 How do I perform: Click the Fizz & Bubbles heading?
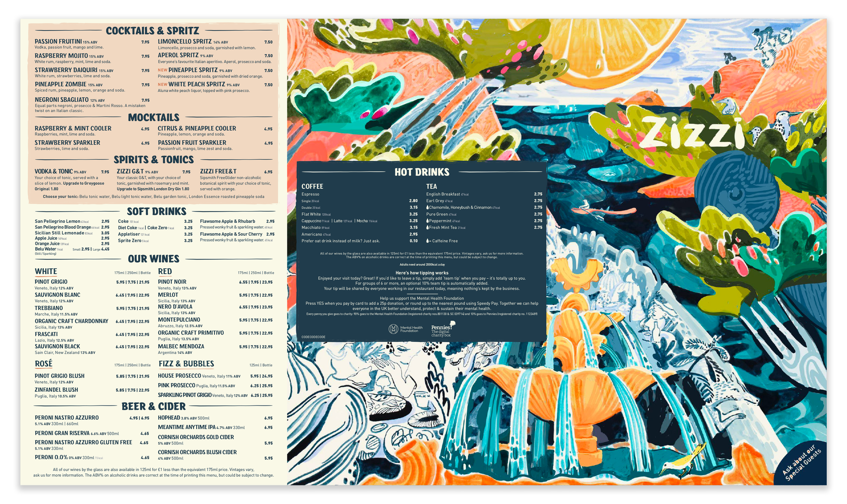pyautogui.click(x=186, y=364)
